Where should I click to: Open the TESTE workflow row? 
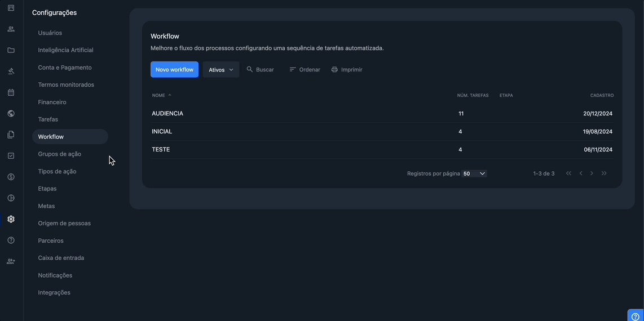382,150
